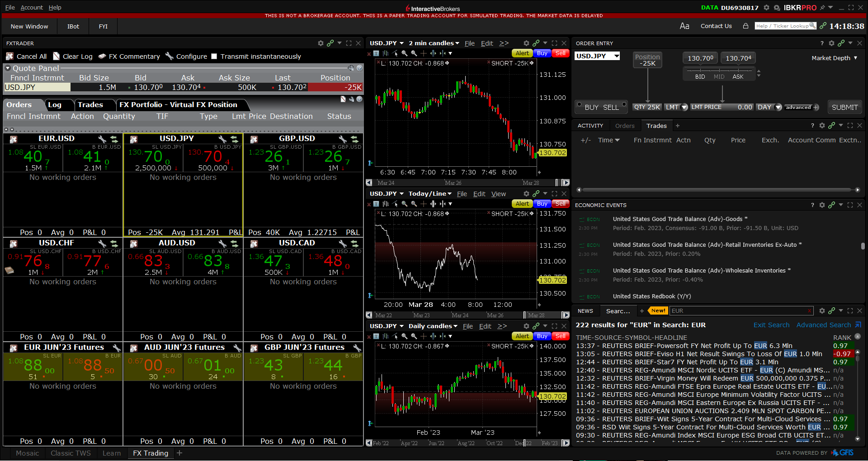Open FX Commentary

(x=129, y=56)
